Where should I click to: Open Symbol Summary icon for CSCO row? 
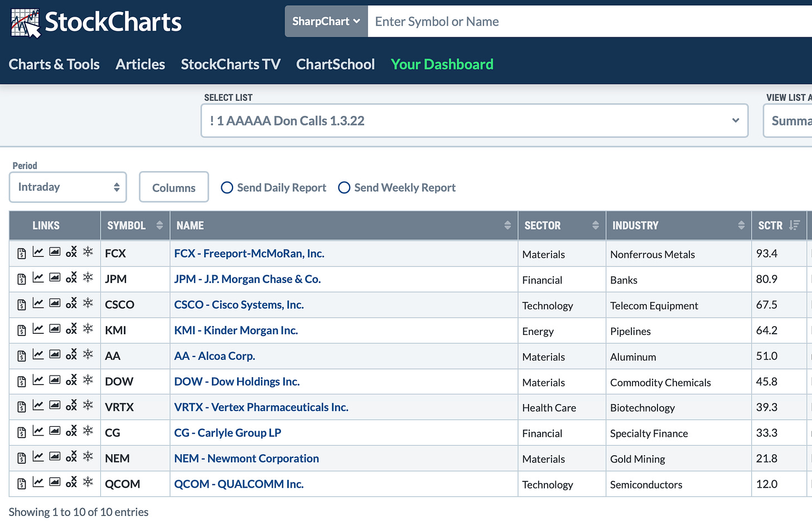tap(22, 305)
